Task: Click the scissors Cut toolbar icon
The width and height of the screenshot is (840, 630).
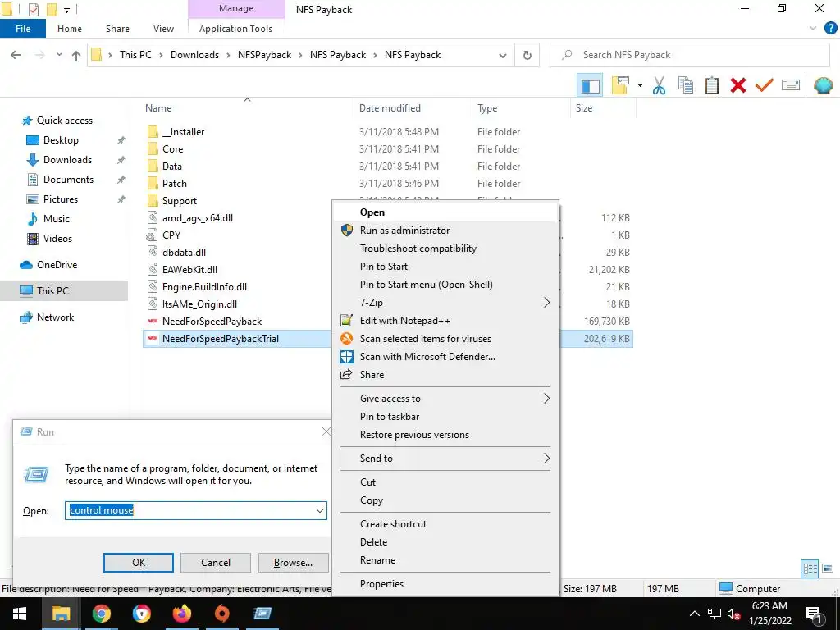Action: click(x=659, y=85)
